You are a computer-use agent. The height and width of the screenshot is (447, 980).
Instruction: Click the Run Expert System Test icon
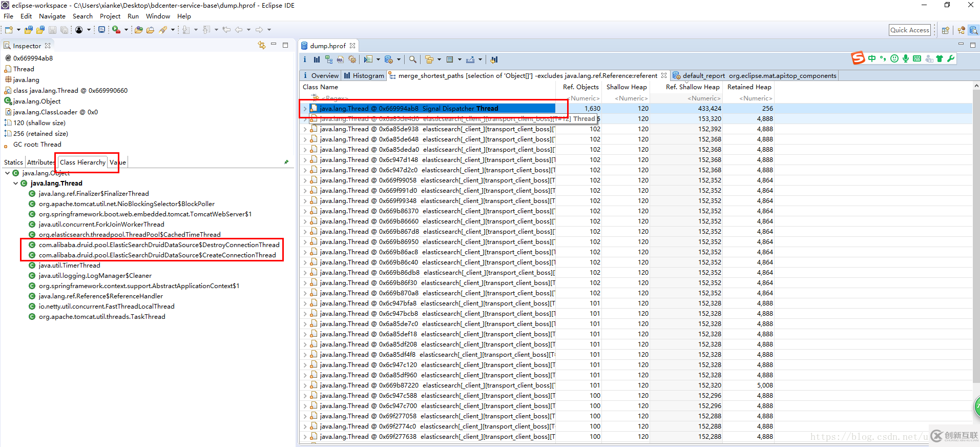[368, 59]
